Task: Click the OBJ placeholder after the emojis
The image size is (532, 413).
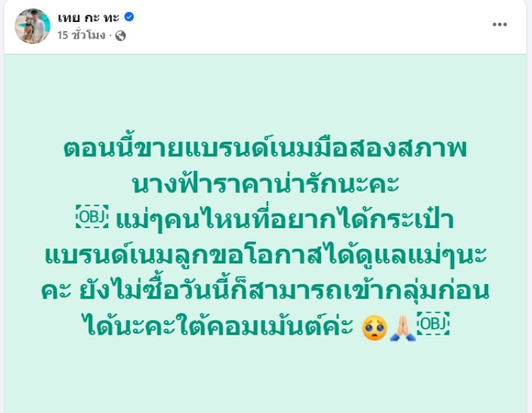Action: pyautogui.click(x=434, y=325)
